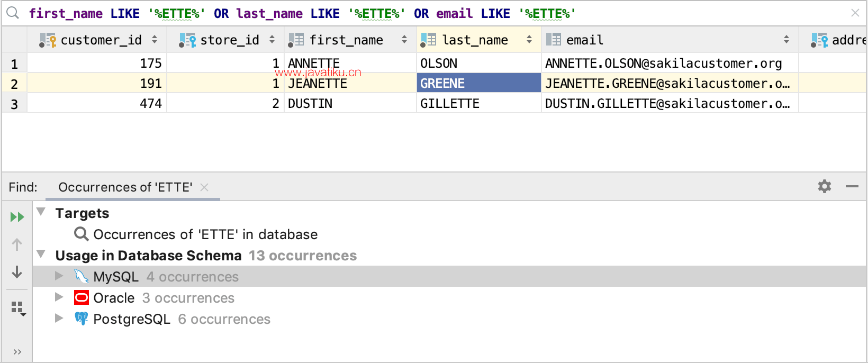Image resolution: width=868 pixels, height=363 pixels.
Task: Click the email column icon
Action: pyautogui.click(x=554, y=40)
